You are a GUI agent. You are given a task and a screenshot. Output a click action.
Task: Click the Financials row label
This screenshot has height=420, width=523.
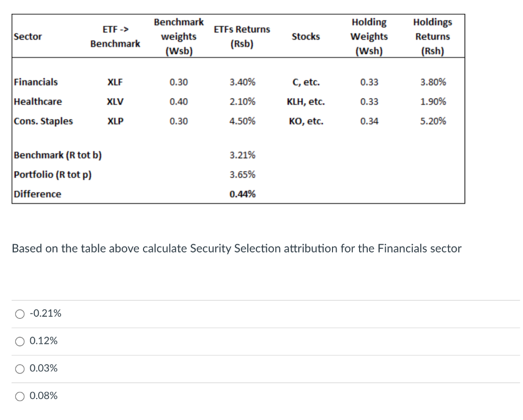click(x=36, y=82)
